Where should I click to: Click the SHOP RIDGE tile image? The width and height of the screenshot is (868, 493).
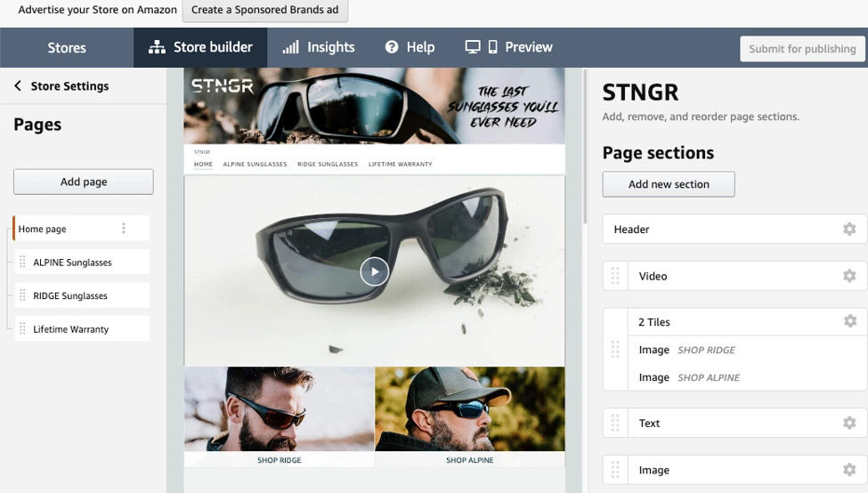279,408
